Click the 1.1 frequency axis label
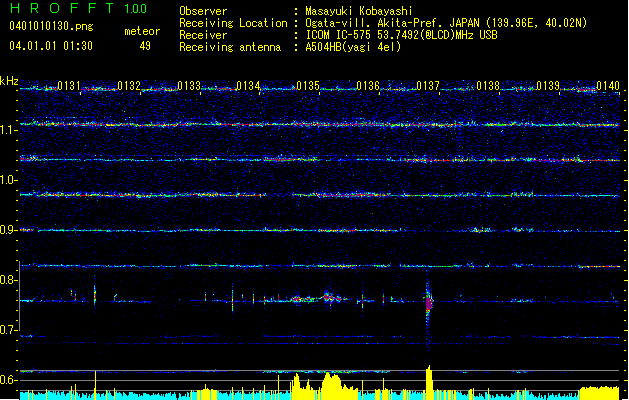This screenshot has width=629, height=400. click(8, 130)
